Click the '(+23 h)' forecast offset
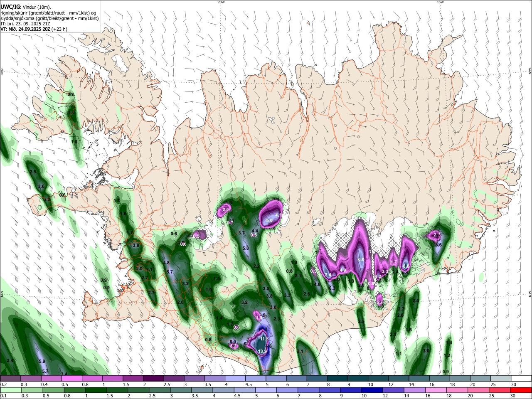Image resolution: width=532 pixels, height=399 pixels. 59,29
